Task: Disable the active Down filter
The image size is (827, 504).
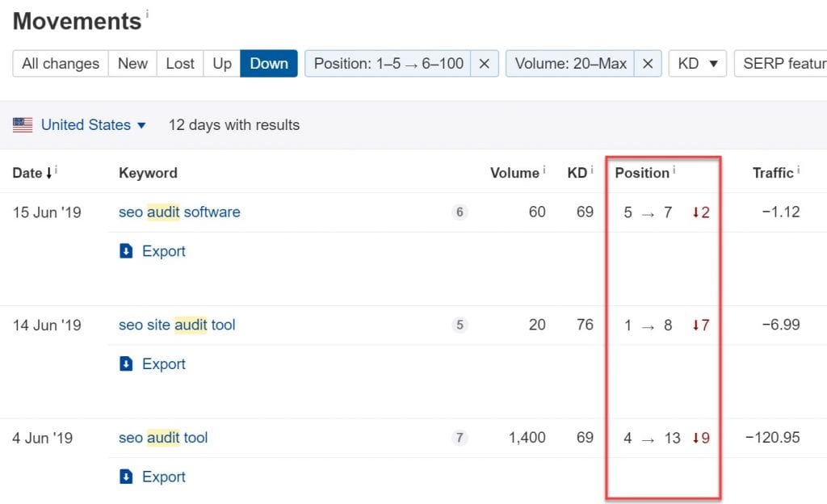Action: (x=269, y=63)
